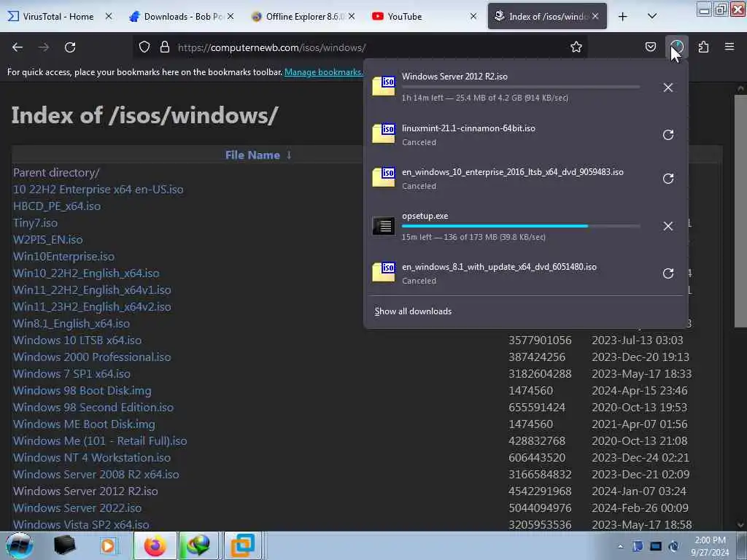Open the Windows Me (101 - Retail Full).iso link
Viewport: 747px width, 560px height.
point(100,441)
